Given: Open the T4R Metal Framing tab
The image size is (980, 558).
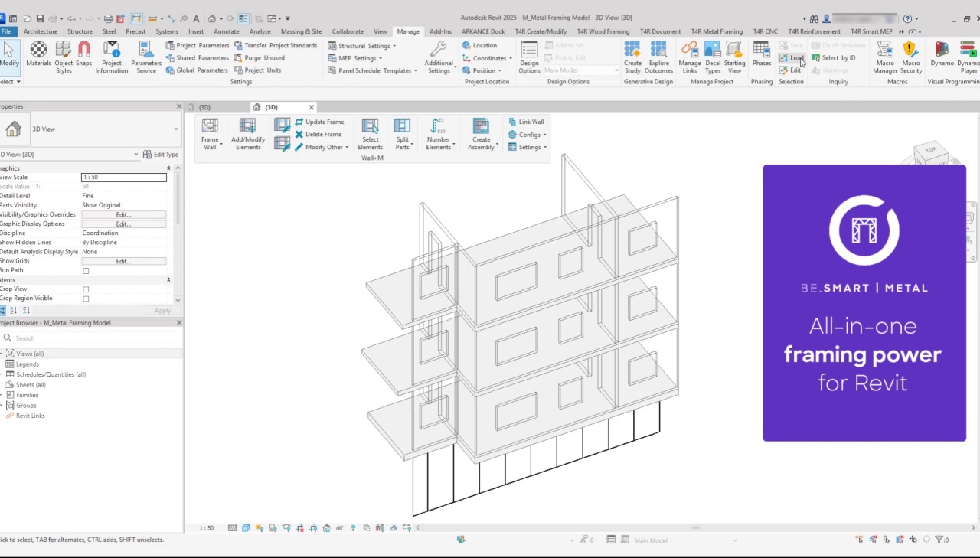Looking at the screenshot, I should click(x=716, y=31).
